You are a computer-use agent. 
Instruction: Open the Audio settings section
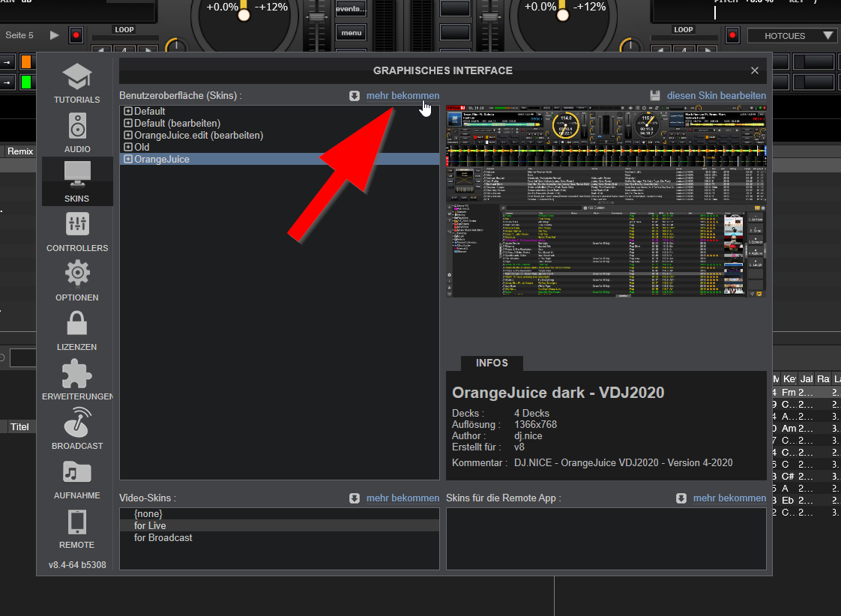pos(77,133)
